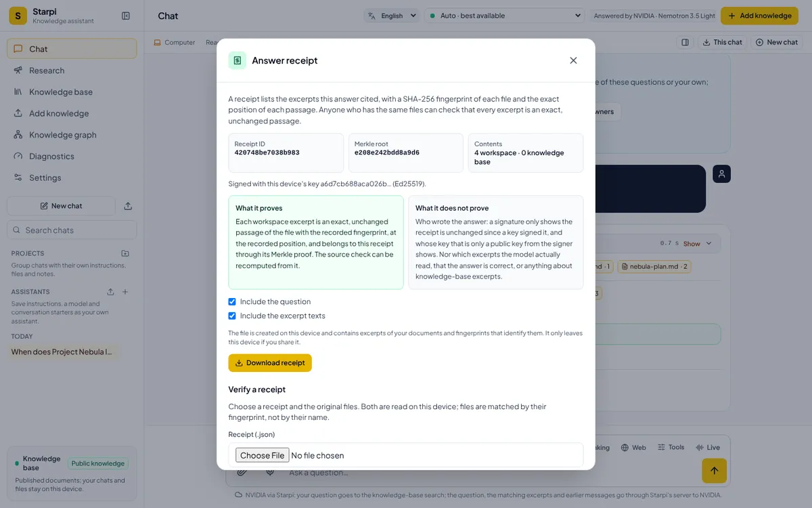Start Live voice mode
The image size is (812, 508).
click(x=708, y=448)
